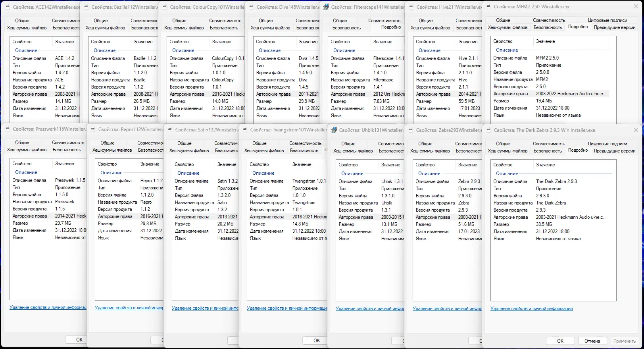Click the remove-properties link in Satin132Winstaller window

pos(205,308)
